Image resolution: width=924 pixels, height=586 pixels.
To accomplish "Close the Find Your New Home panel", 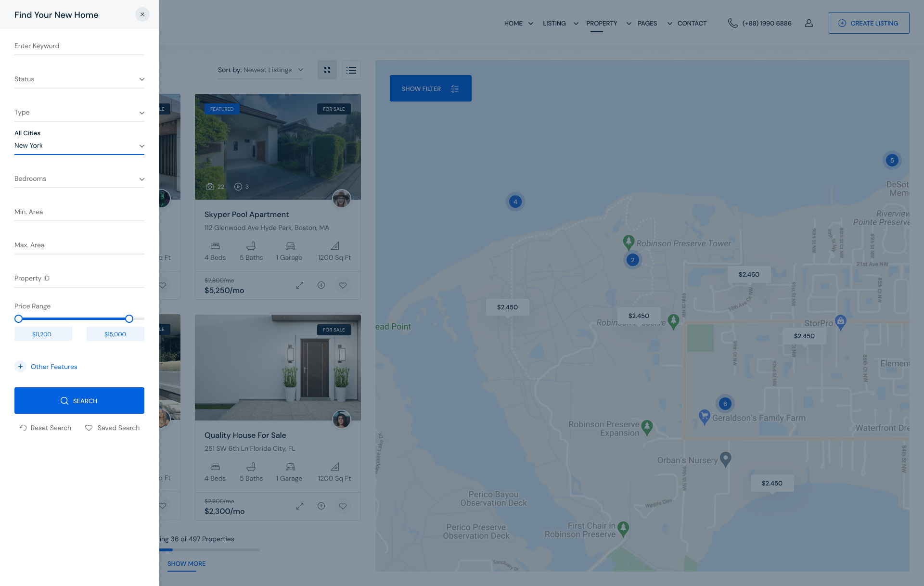I will (142, 14).
